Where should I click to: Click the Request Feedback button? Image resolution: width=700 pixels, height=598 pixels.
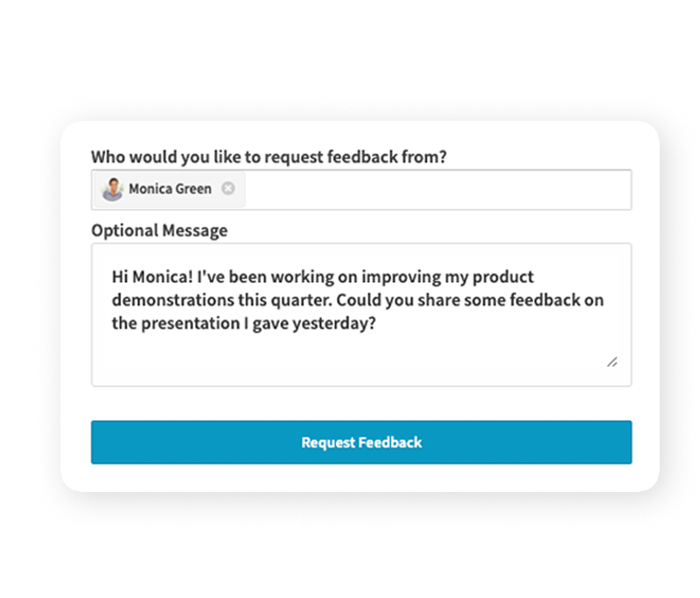click(360, 442)
